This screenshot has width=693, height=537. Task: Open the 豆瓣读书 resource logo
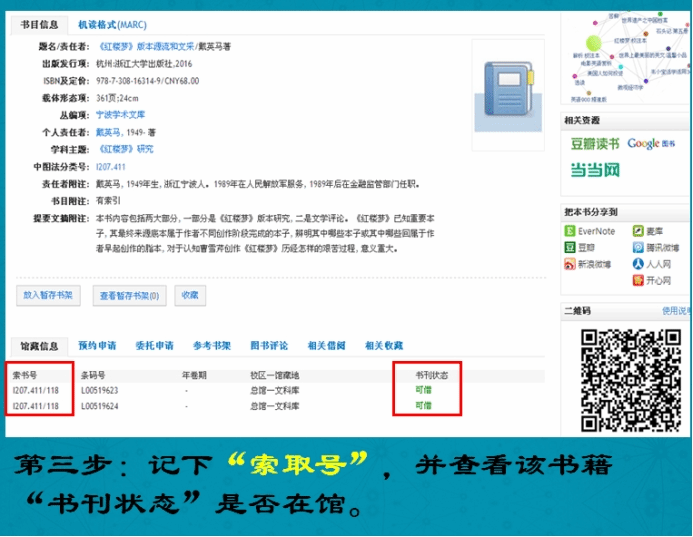(x=594, y=144)
